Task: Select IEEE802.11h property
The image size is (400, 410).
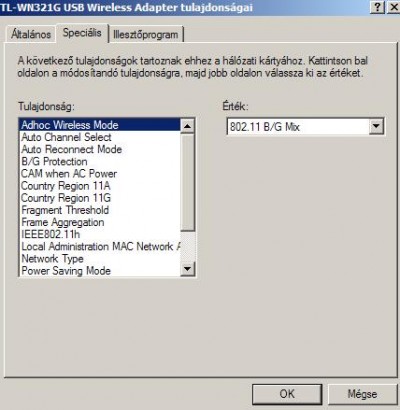Action: [100, 234]
